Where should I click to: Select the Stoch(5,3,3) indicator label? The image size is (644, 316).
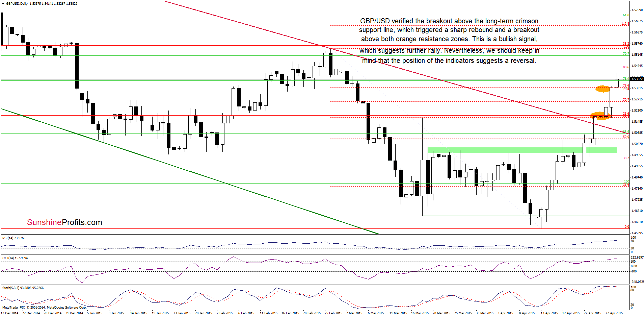tap(23, 288)
